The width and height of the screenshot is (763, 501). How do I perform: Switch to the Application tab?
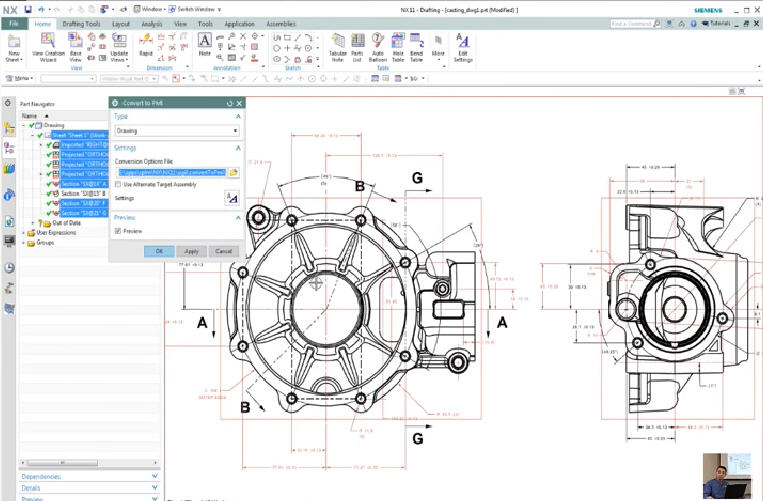coord(239,23)
